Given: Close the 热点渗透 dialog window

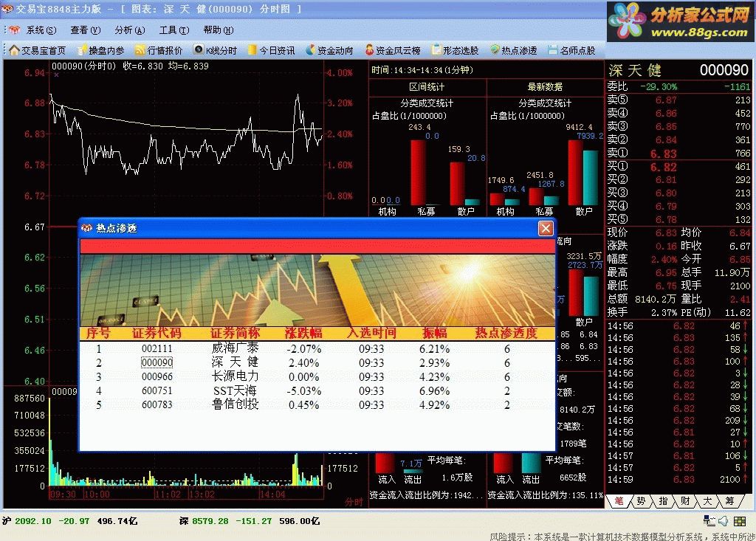Looking at the screenshot, I should pos(546,228).
